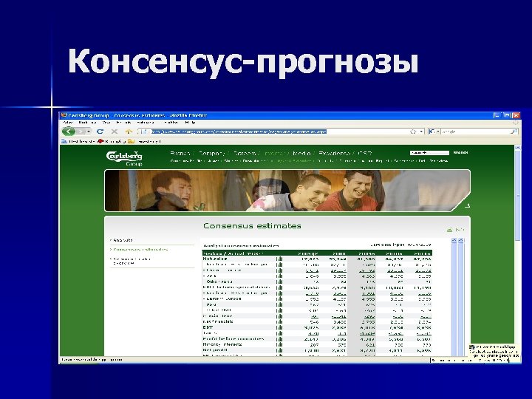The width and height of the screenshot is (532, 399).
Task: Open the Careers navigation tab
Action: point(245,154)
